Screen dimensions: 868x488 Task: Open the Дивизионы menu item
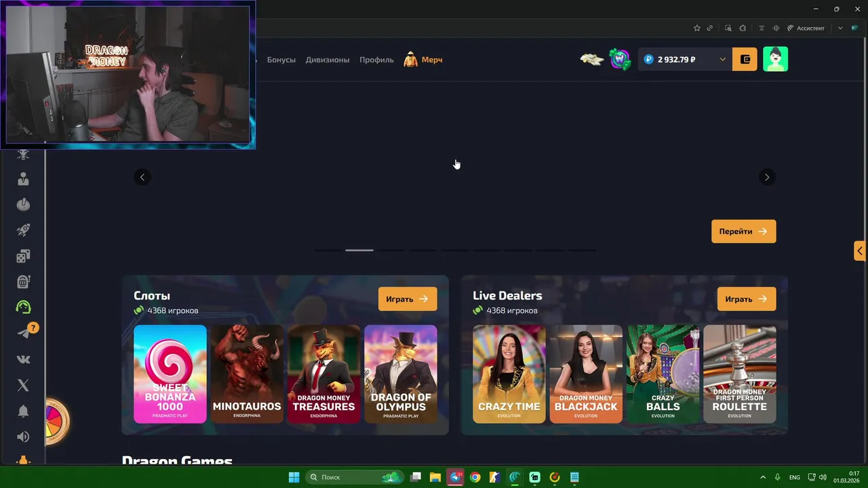(328, 60)
